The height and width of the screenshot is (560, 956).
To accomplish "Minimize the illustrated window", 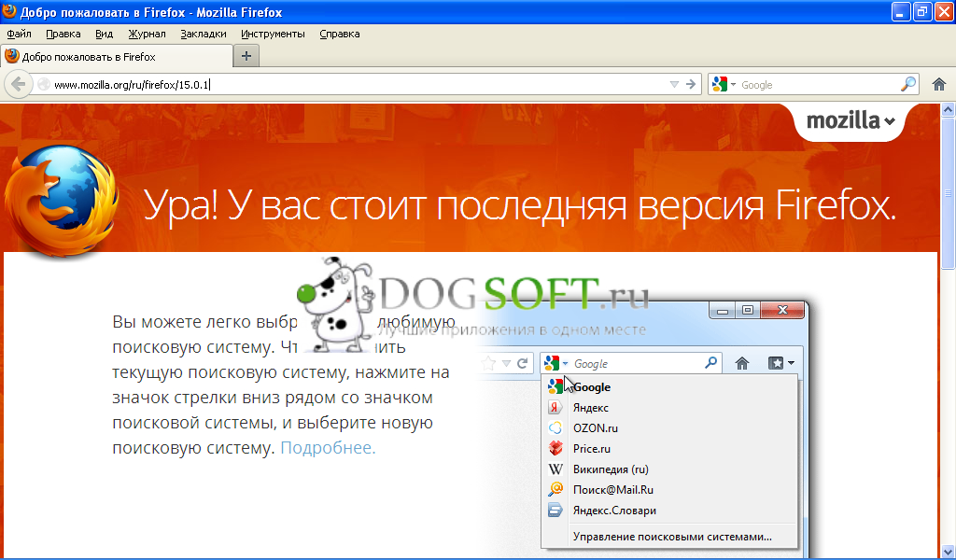I will pos(723,311).
